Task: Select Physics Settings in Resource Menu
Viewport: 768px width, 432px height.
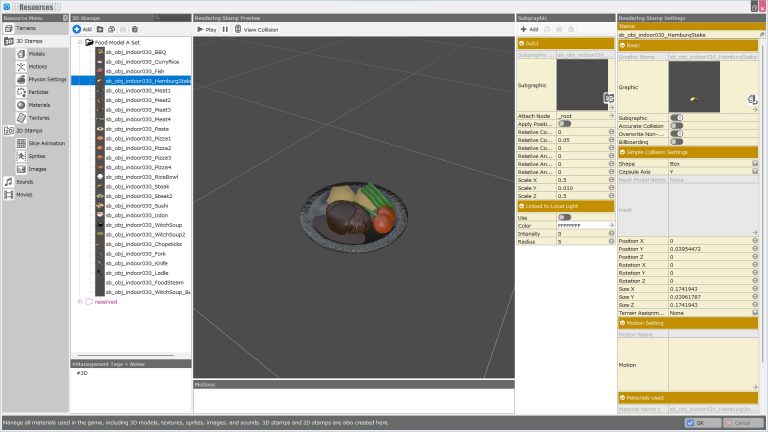Action: click(46, 79)
